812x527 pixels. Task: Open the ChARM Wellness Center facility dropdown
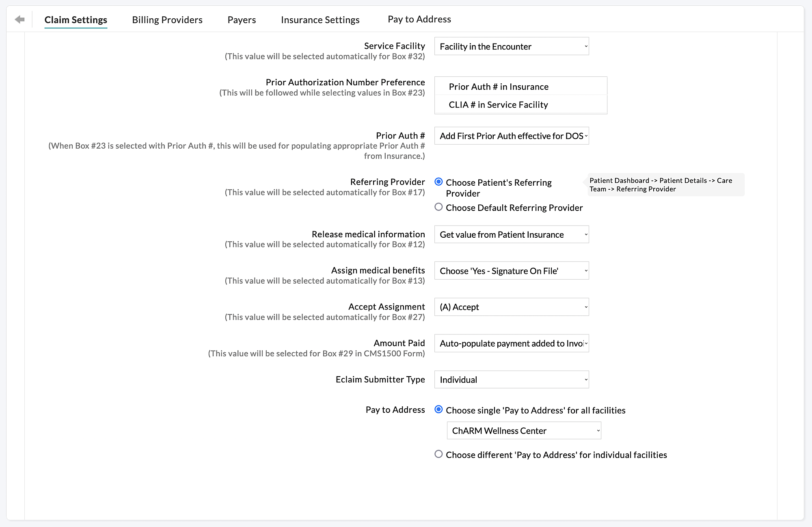[524, 430]
